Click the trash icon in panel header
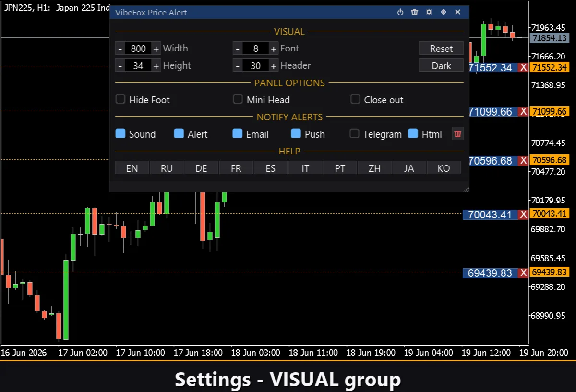 [415, 12]
